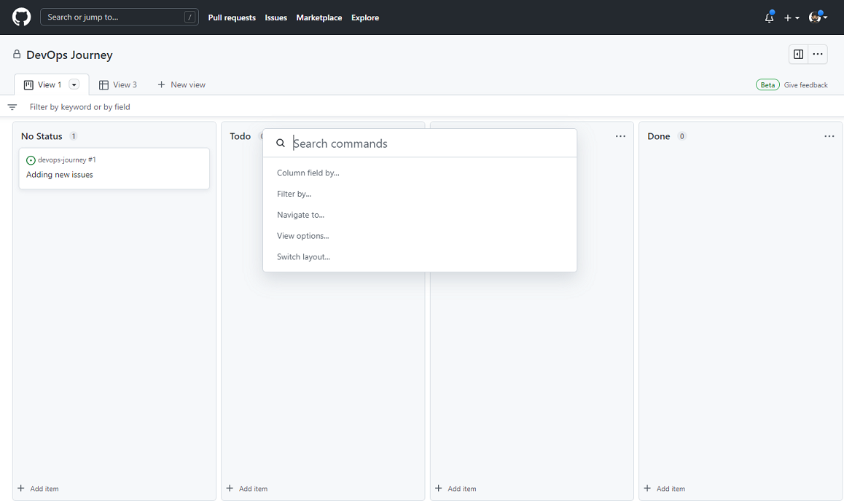Image resolution: width=844 pixels, height=504 pixels.
Task: Click the open issue status icon on card
Action: pos(31,160)
